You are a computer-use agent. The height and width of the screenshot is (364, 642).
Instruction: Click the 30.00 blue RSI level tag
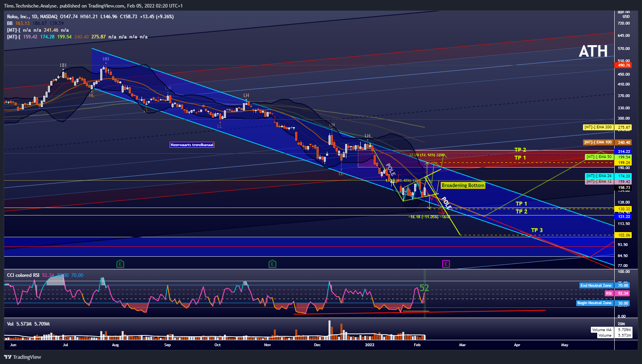(x=623, y=303)
